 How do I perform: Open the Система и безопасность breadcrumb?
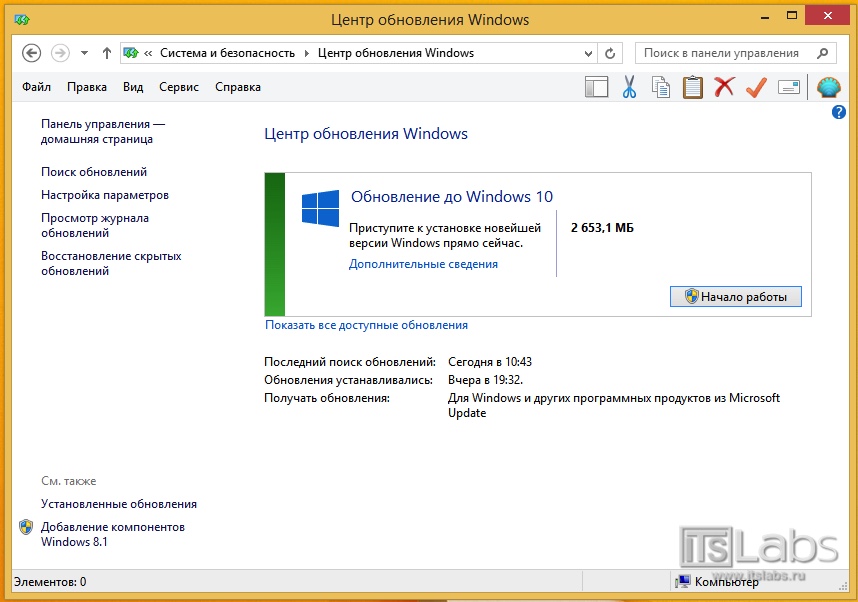click(x=227, y=53)
